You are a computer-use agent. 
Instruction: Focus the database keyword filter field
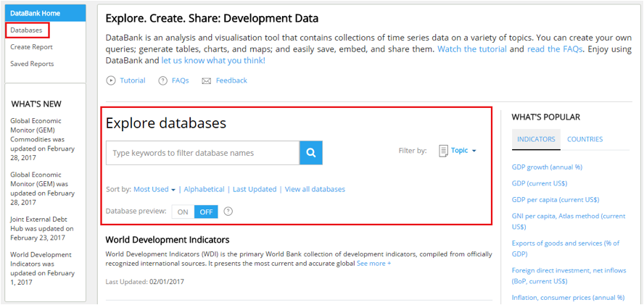(x=202, y=153)
